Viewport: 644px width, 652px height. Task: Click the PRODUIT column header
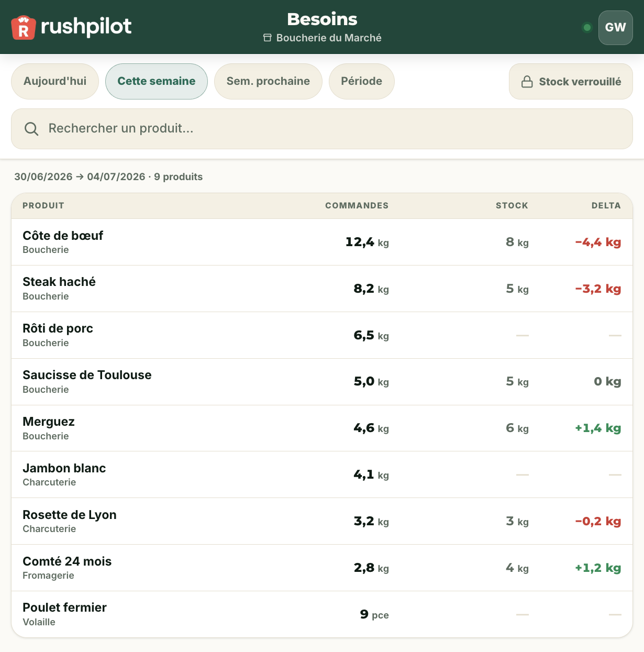click(43, 205)
